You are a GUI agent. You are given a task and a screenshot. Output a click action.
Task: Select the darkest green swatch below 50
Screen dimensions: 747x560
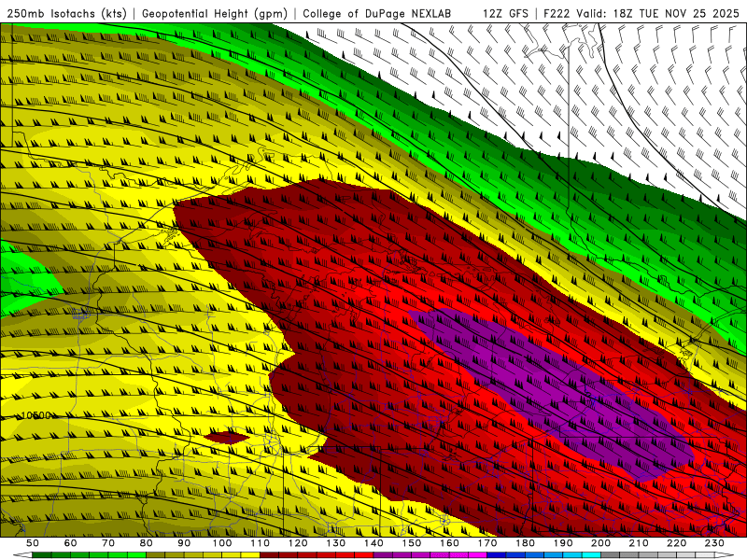pos(42,555)
